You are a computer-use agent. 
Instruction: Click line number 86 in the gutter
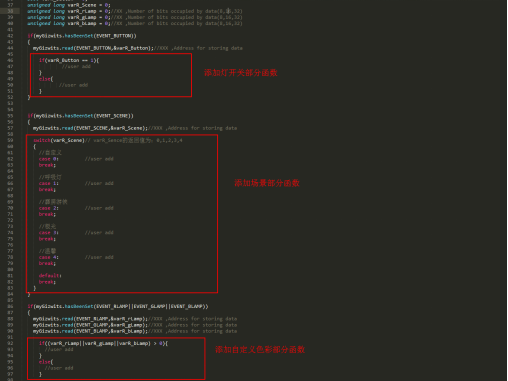click(x=10, y=306)
